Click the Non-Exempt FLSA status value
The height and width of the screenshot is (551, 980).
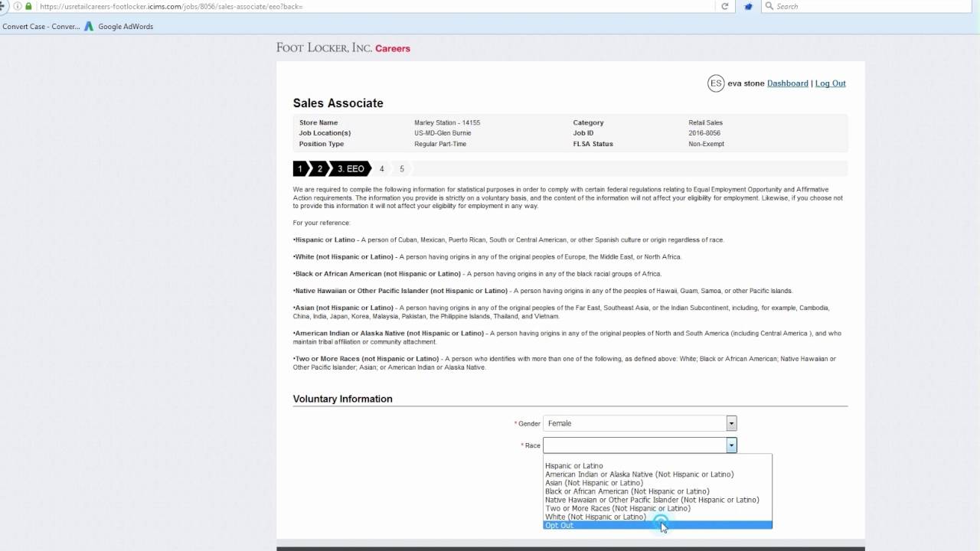coord(706,144)
